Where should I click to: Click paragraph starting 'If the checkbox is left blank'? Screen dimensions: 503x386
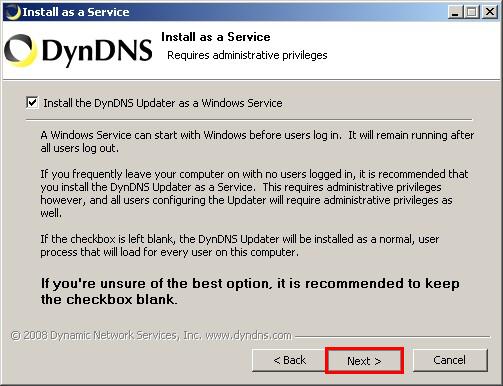[239, 245]
